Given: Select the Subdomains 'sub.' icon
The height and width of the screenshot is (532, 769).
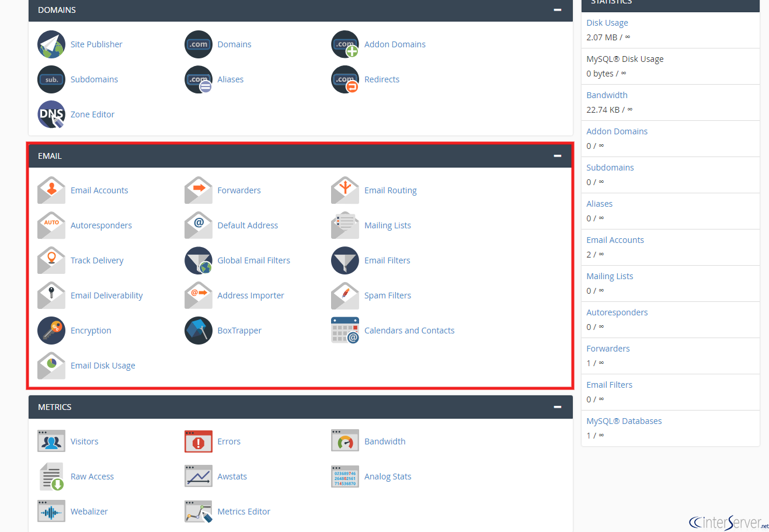Looking at the screenshot, I should [x=51, y=79].
